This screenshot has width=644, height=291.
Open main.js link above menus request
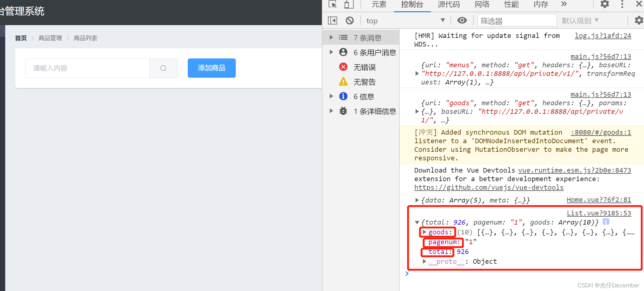601,56
